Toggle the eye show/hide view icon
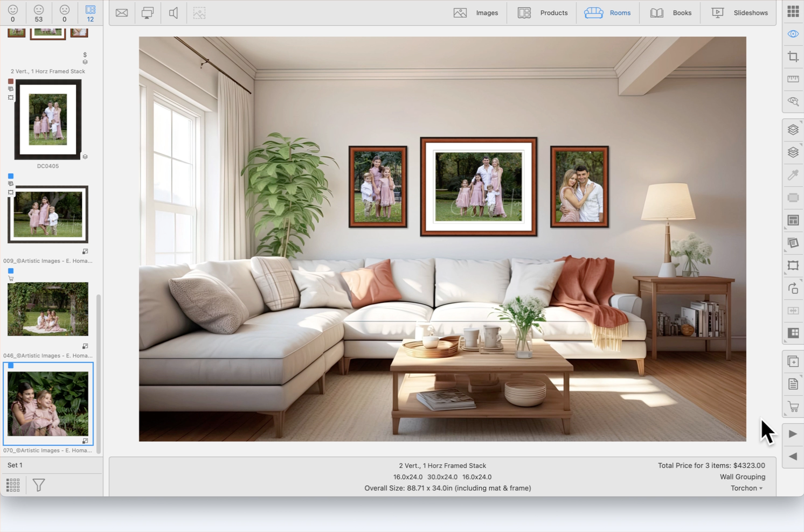 [793, 34]
